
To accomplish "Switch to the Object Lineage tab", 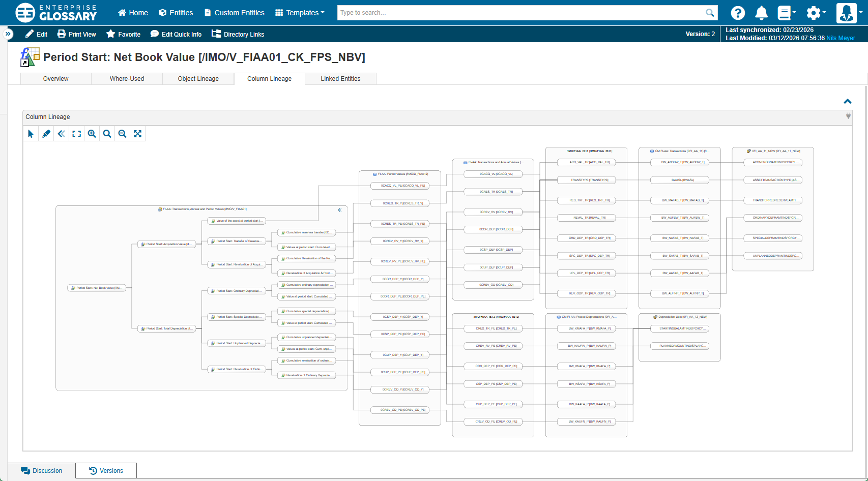I will tap(198, 79).
